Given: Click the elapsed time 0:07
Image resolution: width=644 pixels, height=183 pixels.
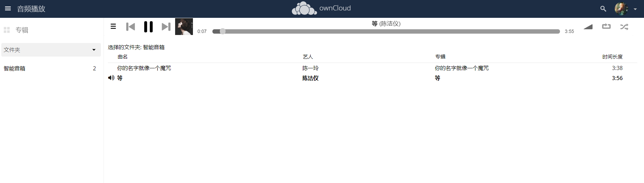Looking at the screenshot, I should (x=202, y=31).
